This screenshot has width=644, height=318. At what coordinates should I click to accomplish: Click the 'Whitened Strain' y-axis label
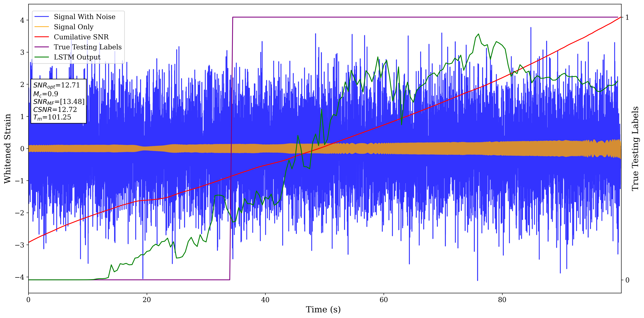click(x=7, y=149)
